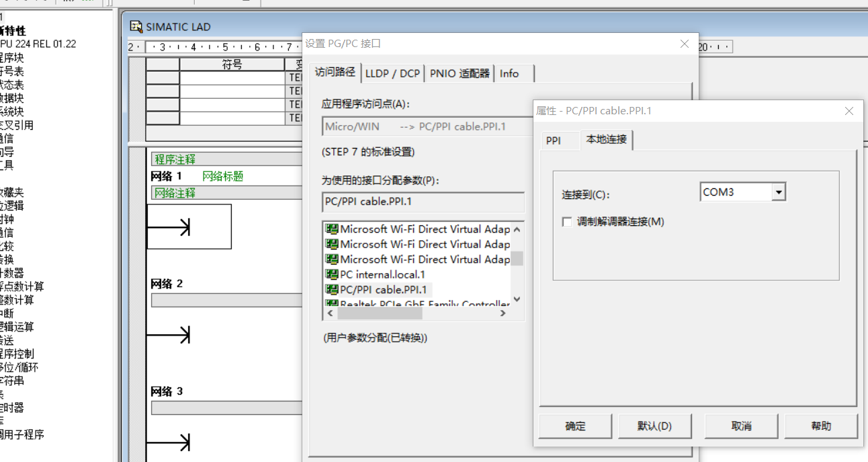Click the 网络标题 label in 网络 1
Screen dimensions: 868x462
223,176
